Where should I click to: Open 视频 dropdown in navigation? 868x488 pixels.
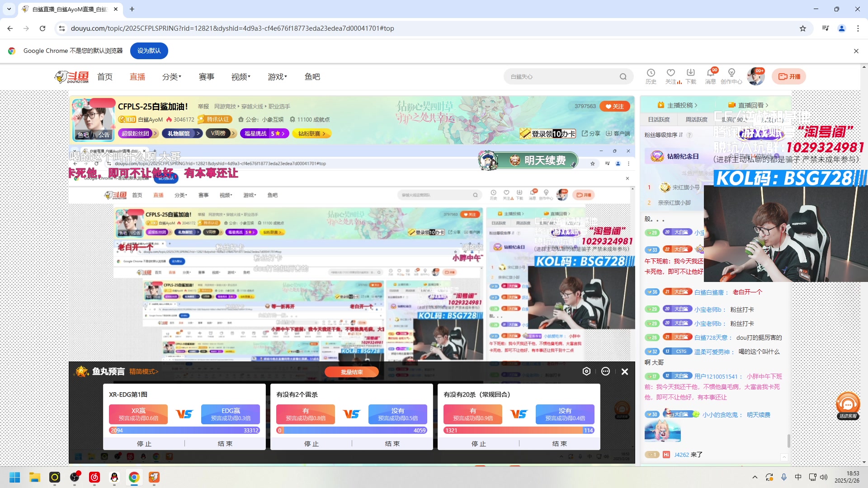(x=241, y=77)
